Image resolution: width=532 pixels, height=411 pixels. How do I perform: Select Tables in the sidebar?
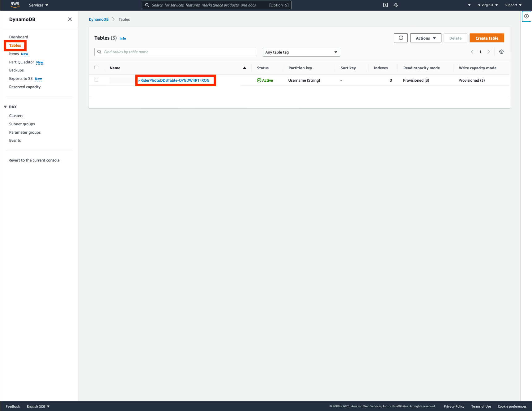(x=15, y=45)
